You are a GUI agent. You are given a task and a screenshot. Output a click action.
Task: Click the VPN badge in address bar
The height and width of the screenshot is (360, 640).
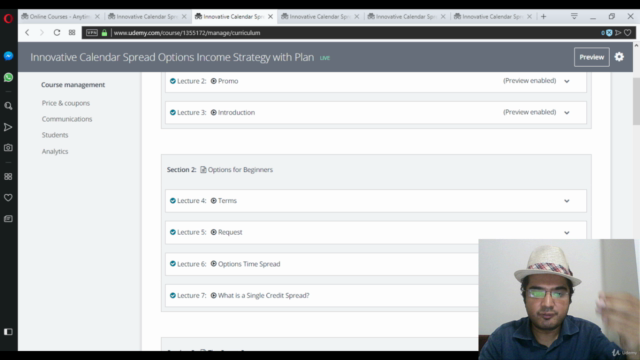click(x=92, y=33)
